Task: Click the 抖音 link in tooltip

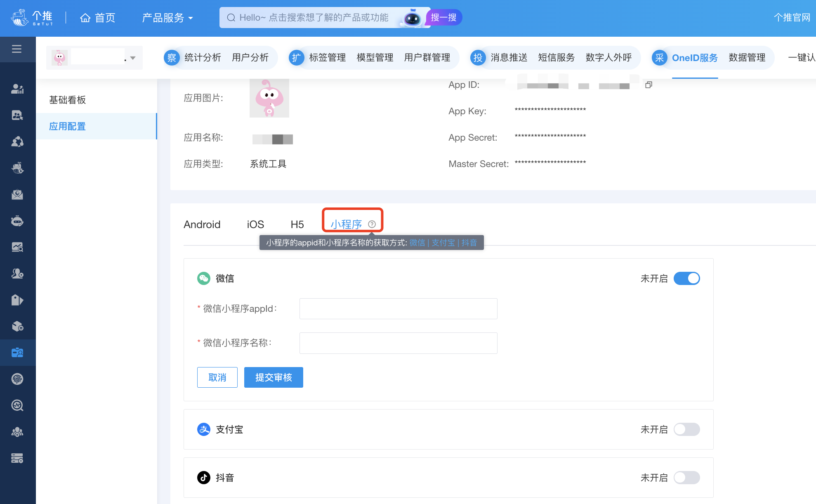Action: 469,243
